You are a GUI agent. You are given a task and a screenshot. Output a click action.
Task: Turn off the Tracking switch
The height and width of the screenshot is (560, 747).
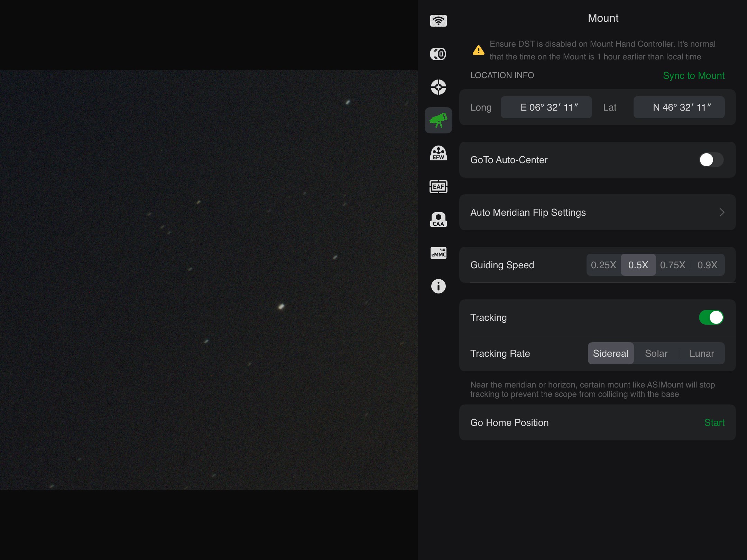711,317
